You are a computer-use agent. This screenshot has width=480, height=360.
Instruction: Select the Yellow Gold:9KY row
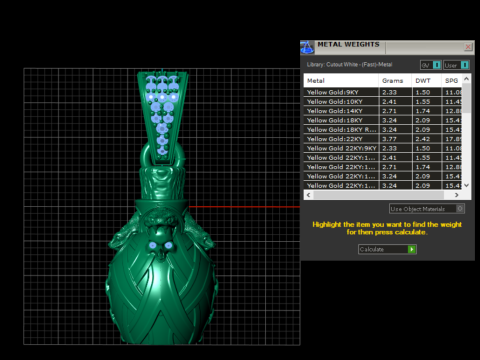pyautogui.click(x=383, y=92)
